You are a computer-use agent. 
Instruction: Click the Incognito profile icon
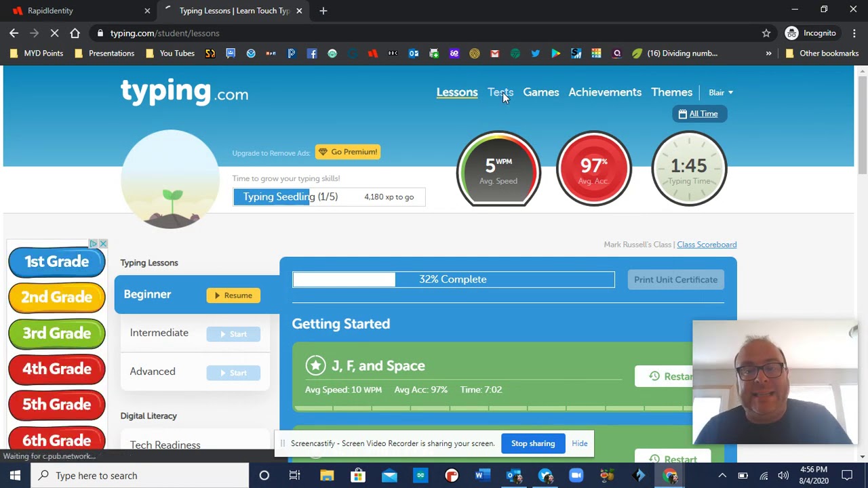coord(811,33)
